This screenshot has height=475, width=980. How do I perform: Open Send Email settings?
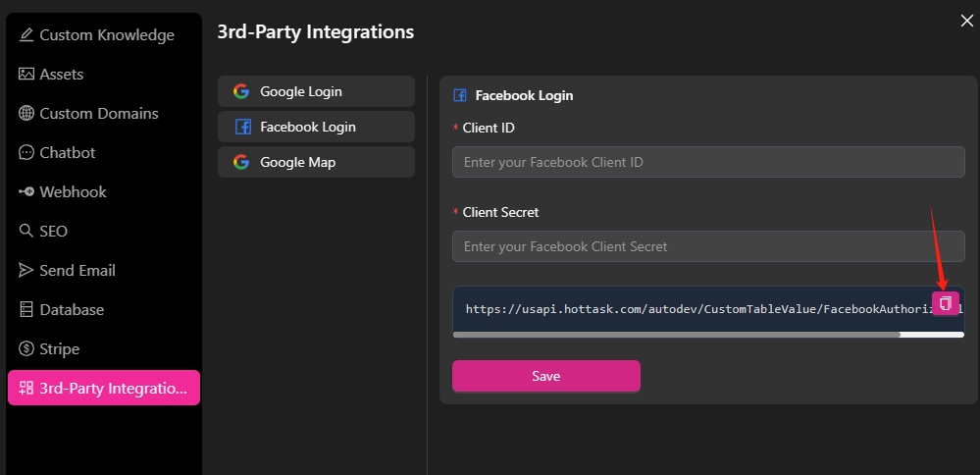tap(104, 271)
